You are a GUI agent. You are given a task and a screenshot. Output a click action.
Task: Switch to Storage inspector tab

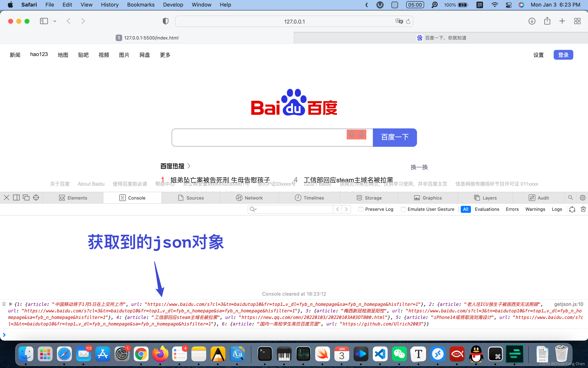pyautogui.click(x=369, y=198)
